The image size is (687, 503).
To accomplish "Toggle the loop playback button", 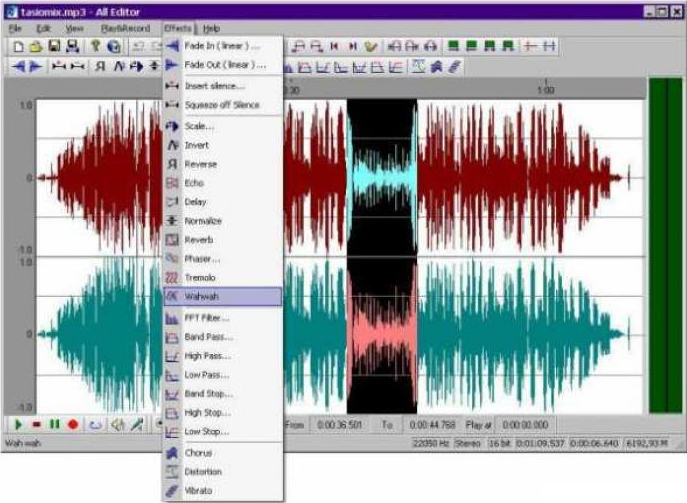I will point(95,425).
